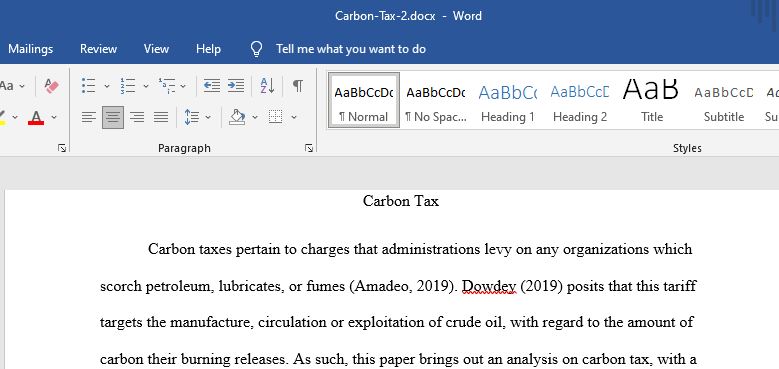Click the Sort A-Z icon
Image resolution: width=779 pixels, height=369 pixels.
[267, 86]
